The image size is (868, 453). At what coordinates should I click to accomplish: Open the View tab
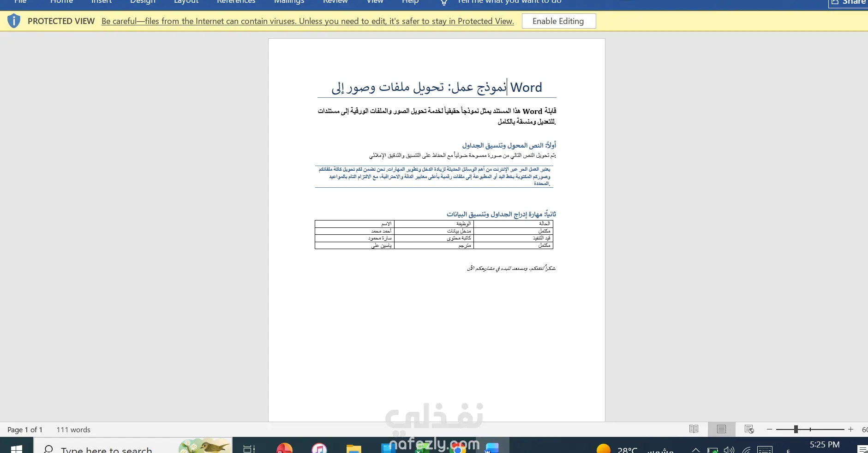pyautogui.click(x=375, y=2)
